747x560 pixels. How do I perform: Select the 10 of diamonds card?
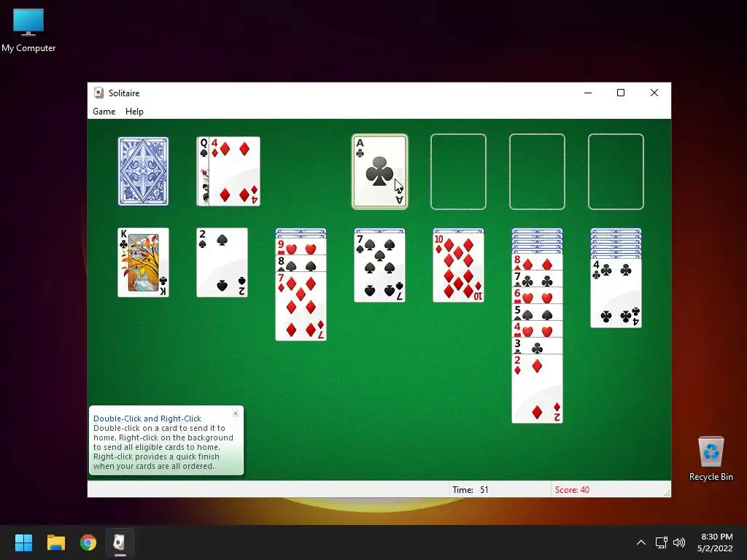click(458, 268)
